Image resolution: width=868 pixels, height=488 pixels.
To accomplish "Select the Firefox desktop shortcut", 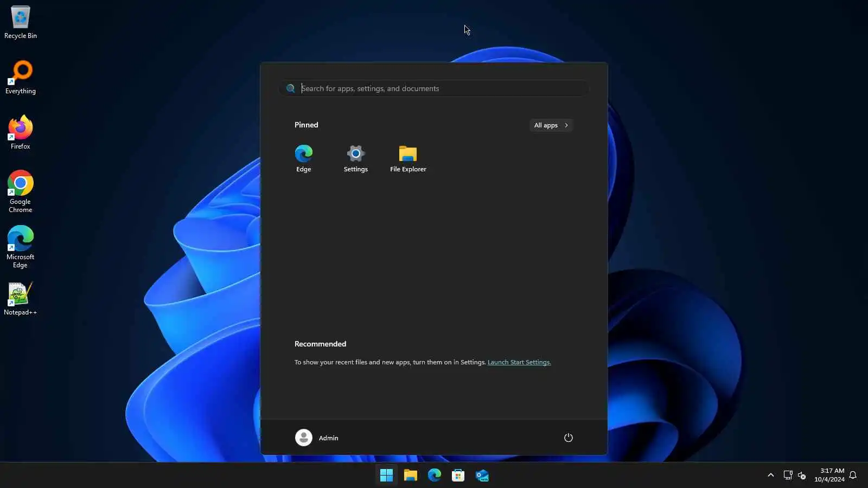I will [21, 133].
